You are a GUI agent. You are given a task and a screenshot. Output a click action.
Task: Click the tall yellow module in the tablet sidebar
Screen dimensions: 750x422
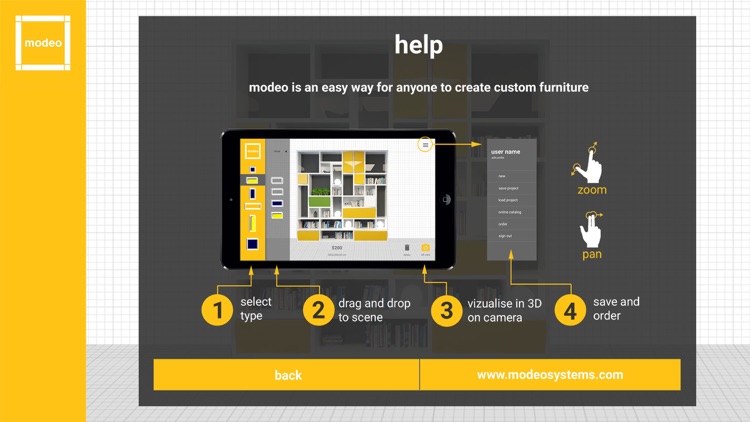click(x=252, y=223)
